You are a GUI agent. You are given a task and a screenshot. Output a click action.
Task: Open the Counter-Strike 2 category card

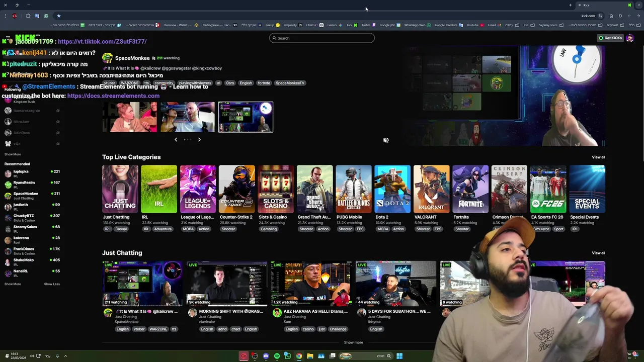pos(236,189)
